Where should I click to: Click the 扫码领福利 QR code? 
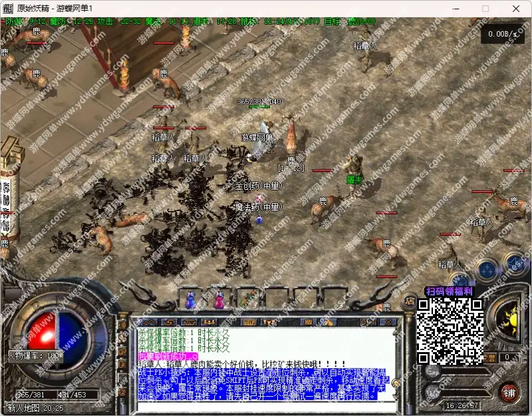point(450,331)
